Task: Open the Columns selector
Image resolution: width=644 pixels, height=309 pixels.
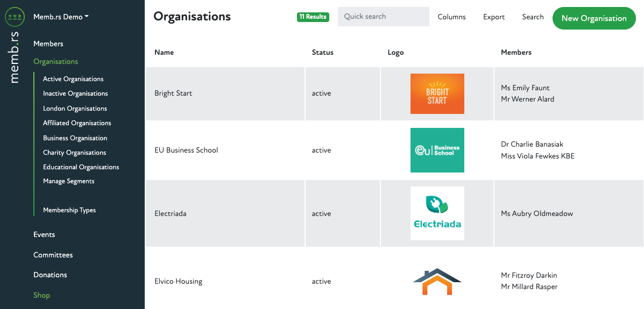Action: 451,17
